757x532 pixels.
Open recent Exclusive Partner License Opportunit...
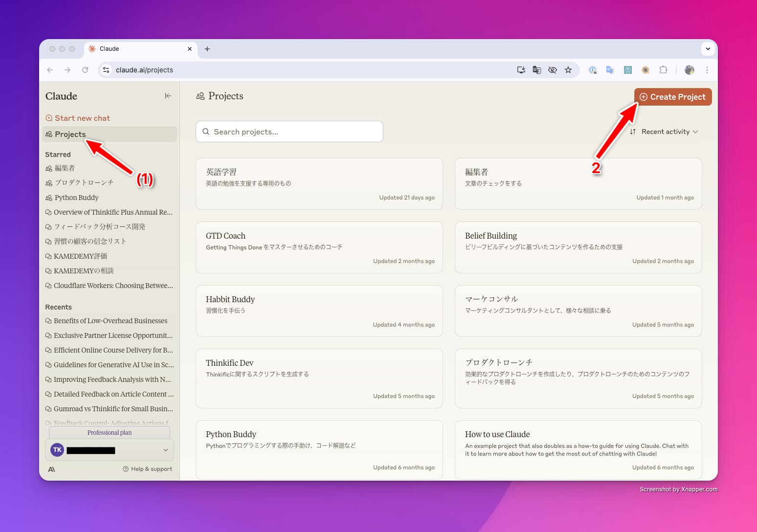coord(109,335)
